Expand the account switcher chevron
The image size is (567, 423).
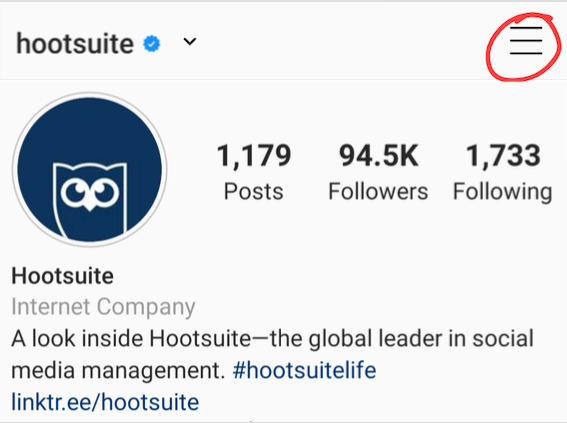190,42
